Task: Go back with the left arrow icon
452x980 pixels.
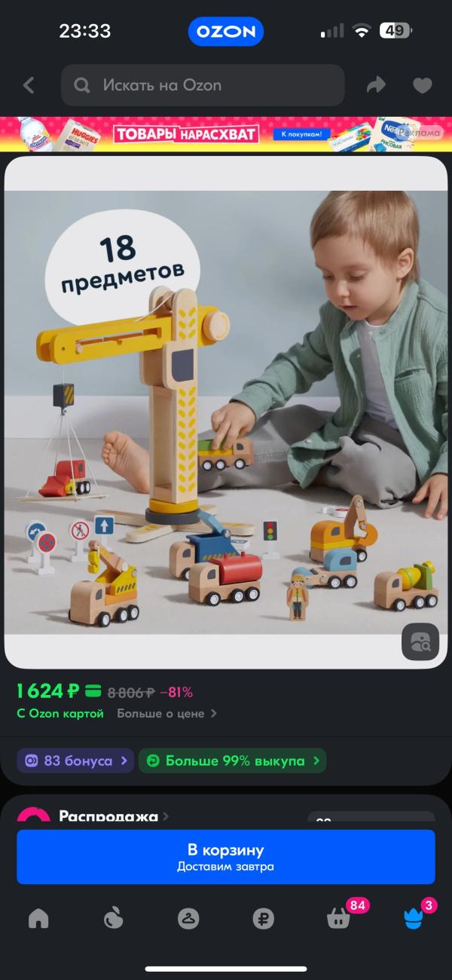Action: [29, 85]
